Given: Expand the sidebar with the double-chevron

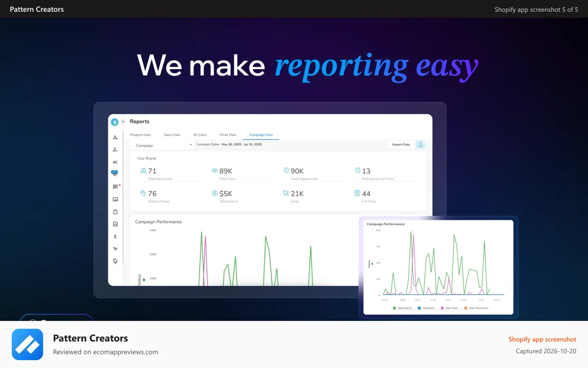Looking at the screenshot, I should click(123, 122).
